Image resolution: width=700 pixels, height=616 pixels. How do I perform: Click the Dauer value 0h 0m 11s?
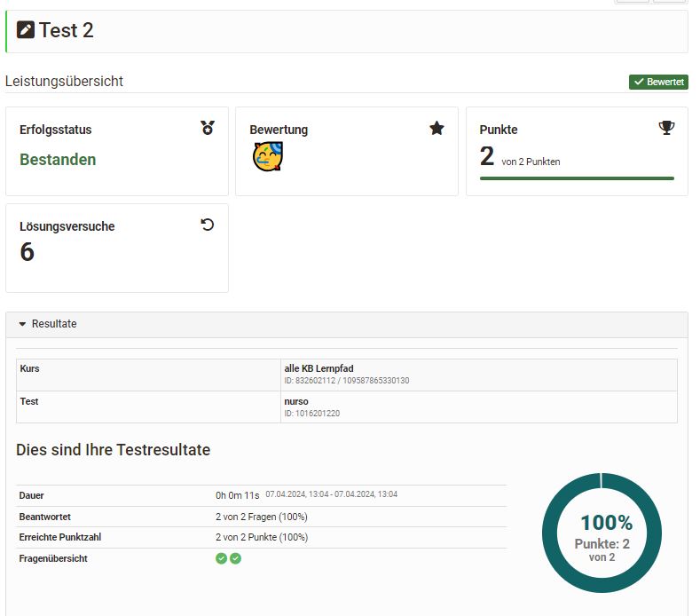pyautogui.click(x=237, y=495)
